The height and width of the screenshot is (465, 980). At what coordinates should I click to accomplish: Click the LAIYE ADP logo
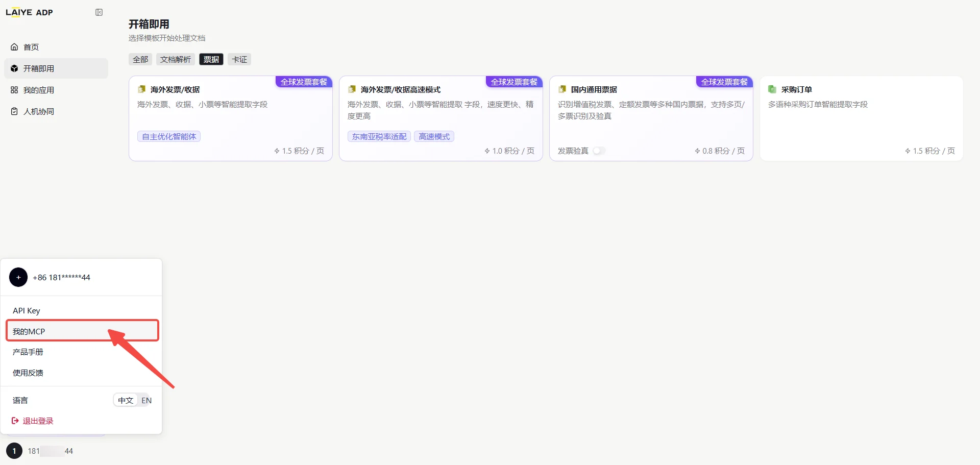29,12
